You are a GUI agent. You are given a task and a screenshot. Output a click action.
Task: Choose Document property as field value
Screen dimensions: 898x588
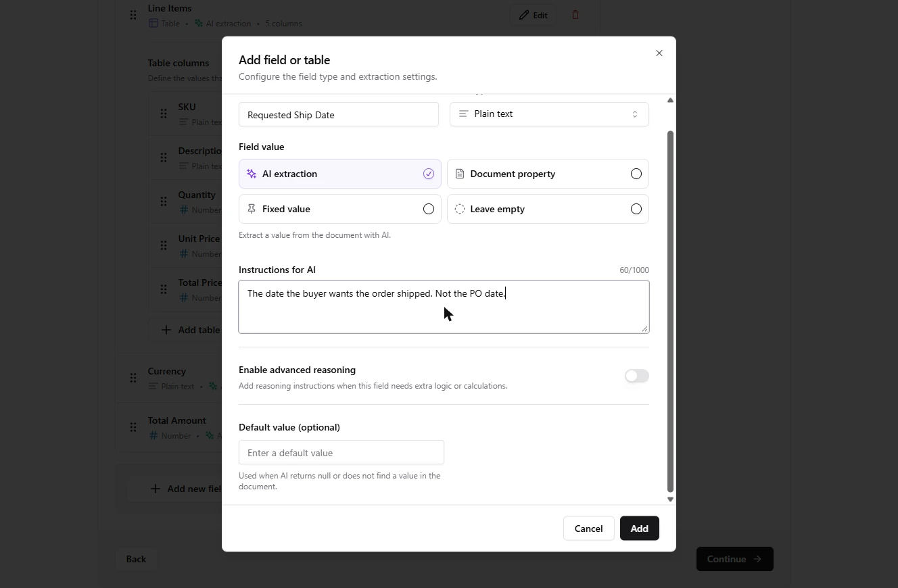pos(548,174)
